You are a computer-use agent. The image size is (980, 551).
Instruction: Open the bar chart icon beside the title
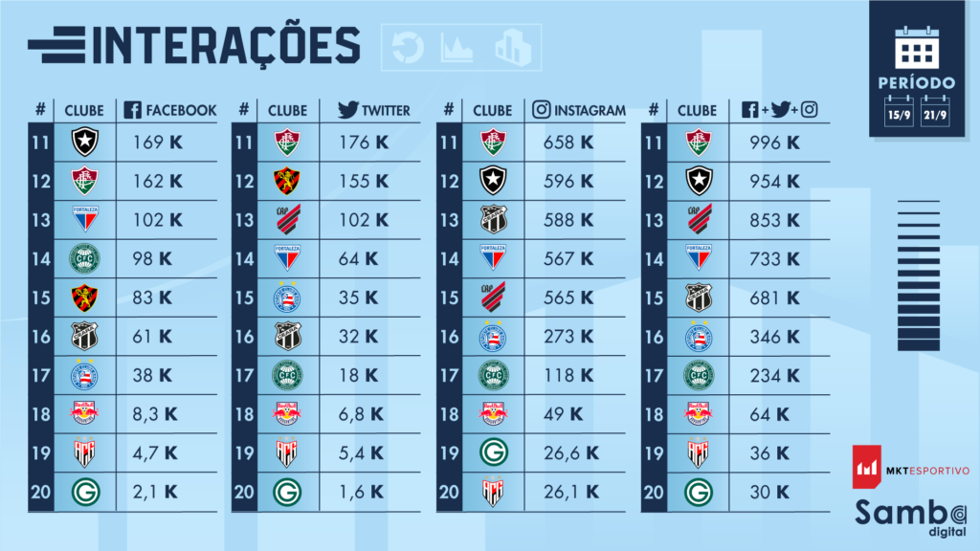[512, 47]
